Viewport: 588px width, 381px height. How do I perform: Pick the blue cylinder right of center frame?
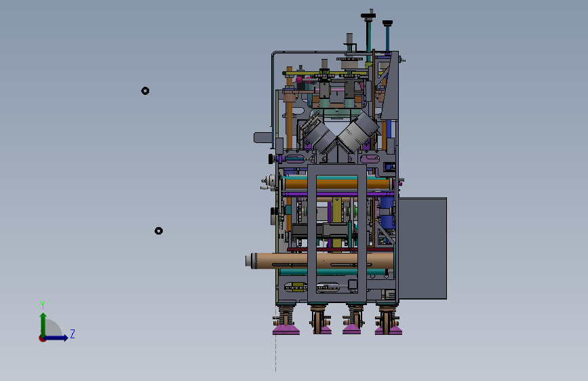[x=387, y=212]
